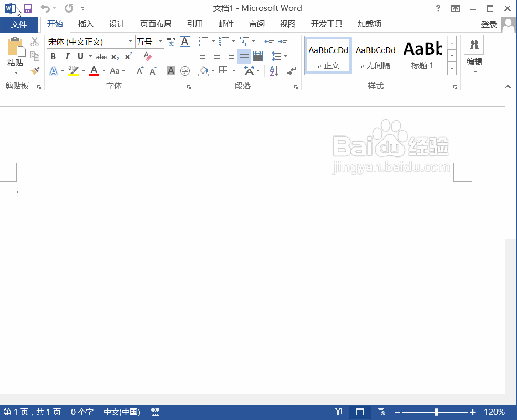Viewport: 517px width, 420px height.
Task: Switch to the 审阅 (Review) tab
Action: 256,24
